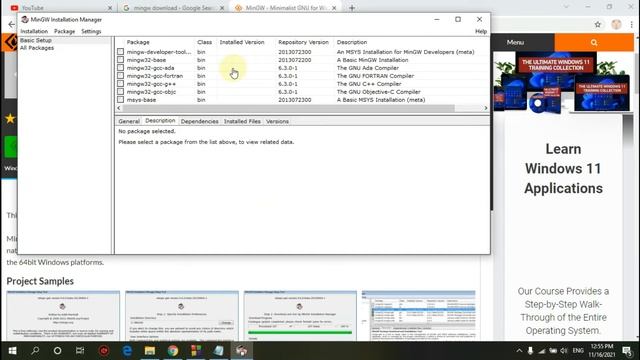Show hidden system tray icons
Viewport: 640px width, 360px height.
(x=519, y=351)
